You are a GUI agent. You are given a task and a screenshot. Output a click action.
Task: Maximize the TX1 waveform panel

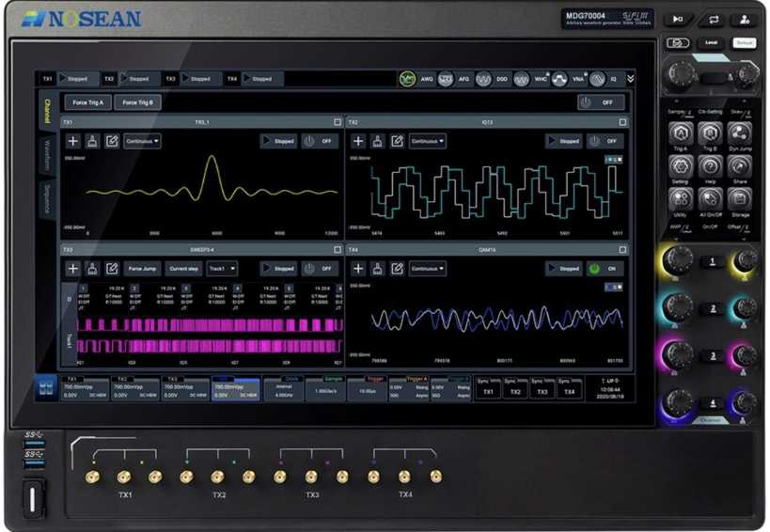point(338,121)
